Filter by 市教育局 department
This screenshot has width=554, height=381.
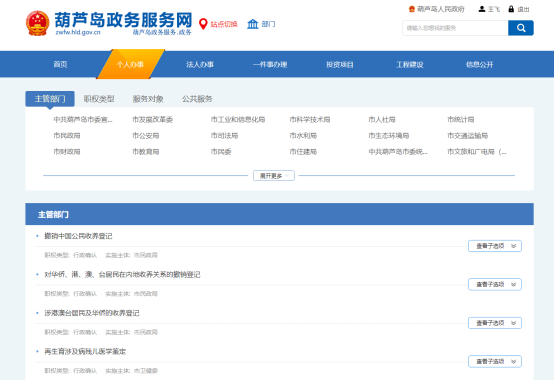click(146, 152)
